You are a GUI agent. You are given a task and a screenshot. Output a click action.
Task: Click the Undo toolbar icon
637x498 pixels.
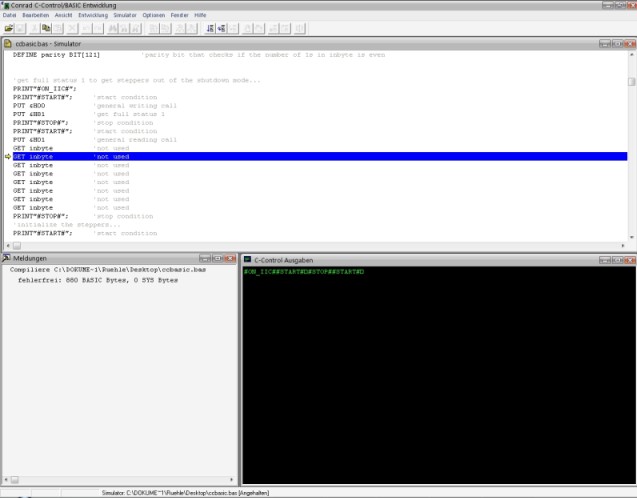point(86,28)
